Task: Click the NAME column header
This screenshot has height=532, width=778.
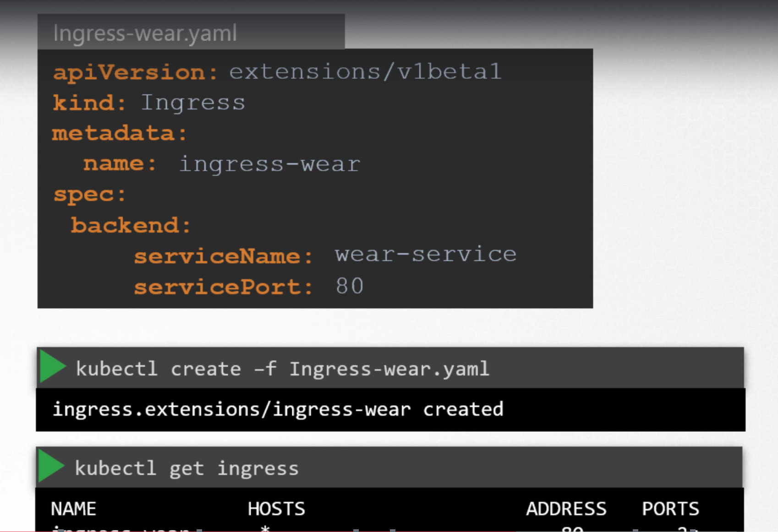Action: (73, 509)
